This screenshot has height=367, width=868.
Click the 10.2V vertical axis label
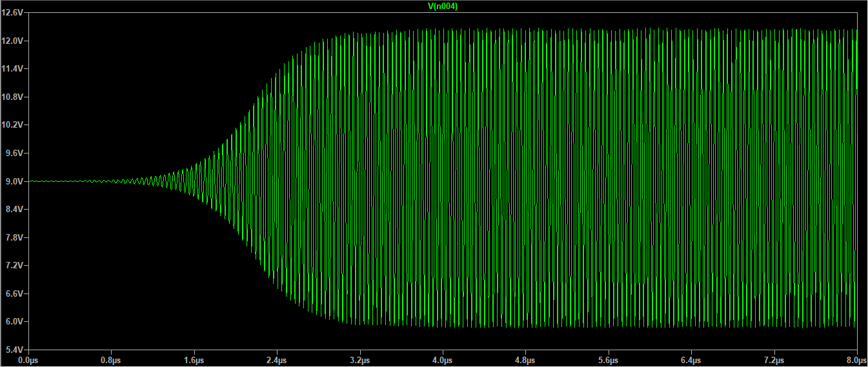pyautogui.click(x=14, y=125)
